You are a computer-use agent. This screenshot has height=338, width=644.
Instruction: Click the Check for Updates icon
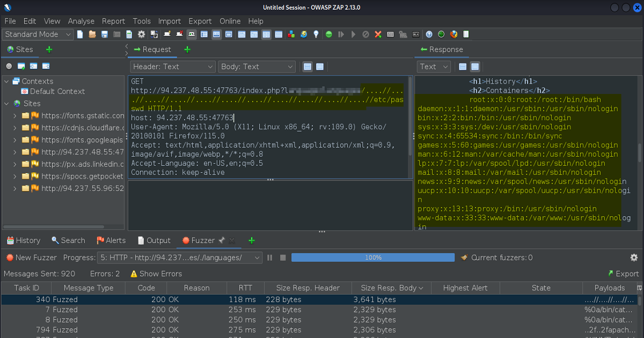coord(304,34)
